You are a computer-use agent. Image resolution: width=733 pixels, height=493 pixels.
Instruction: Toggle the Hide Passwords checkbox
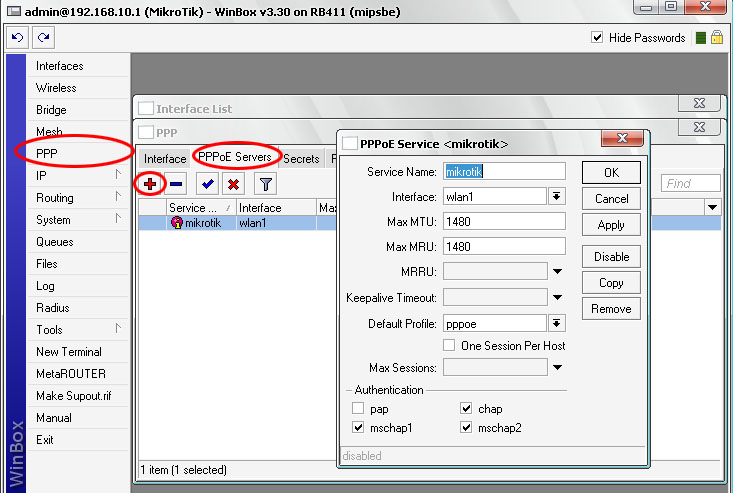597,37
